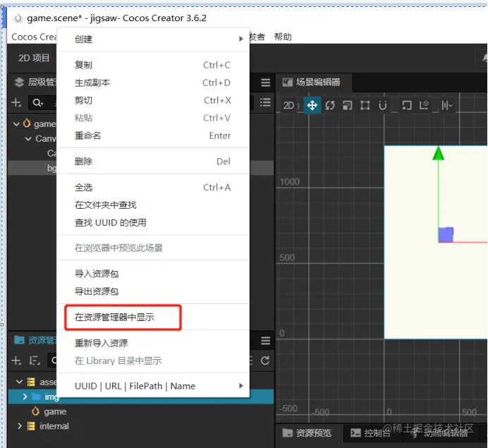Toggle the 2D view mode button
The height and width of the screenshot is (448, 488).
[x=289, y=106]
